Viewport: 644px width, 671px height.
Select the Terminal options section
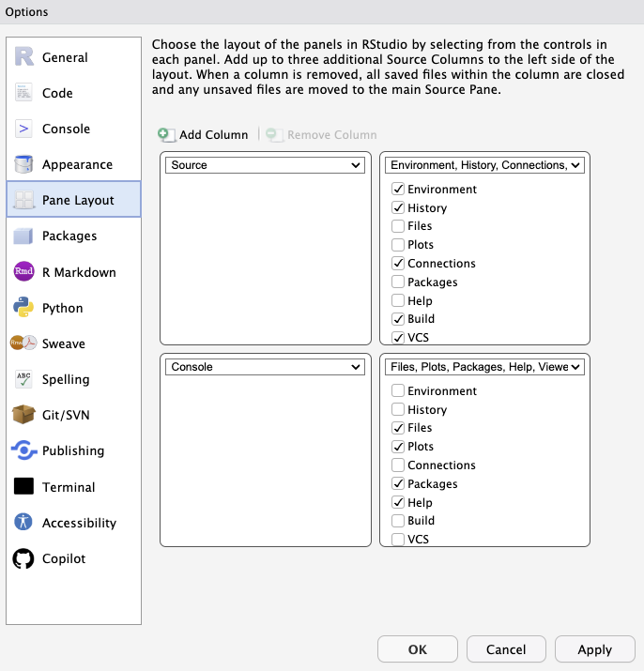(73, 486)
